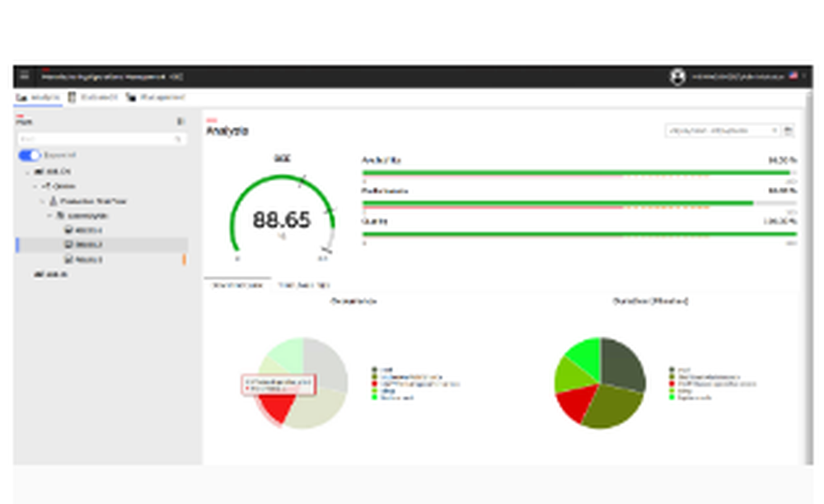Select the Production tree node label
Image resolution: width=824 pixels, height=504 pixels.
[x=93, y=201]
